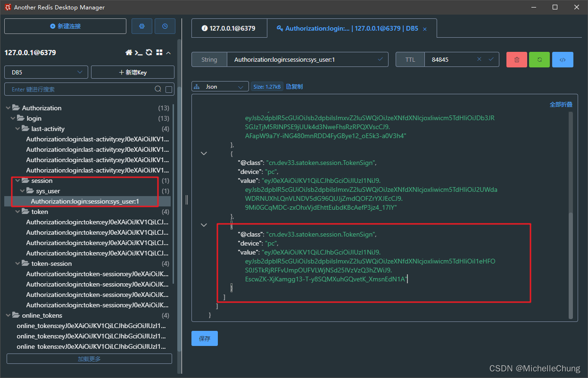
Task: Open the Json view format dropdown
Action: click(x=220, y=87)
